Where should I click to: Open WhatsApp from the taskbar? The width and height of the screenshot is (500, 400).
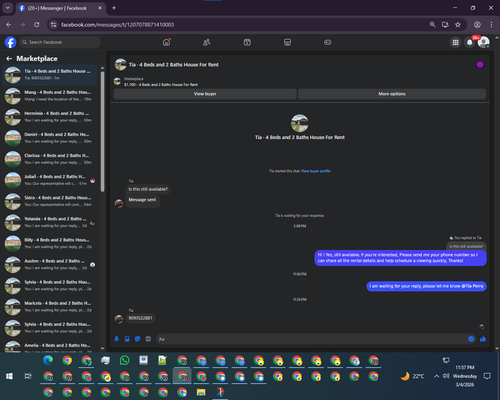(x=124, y=360)
